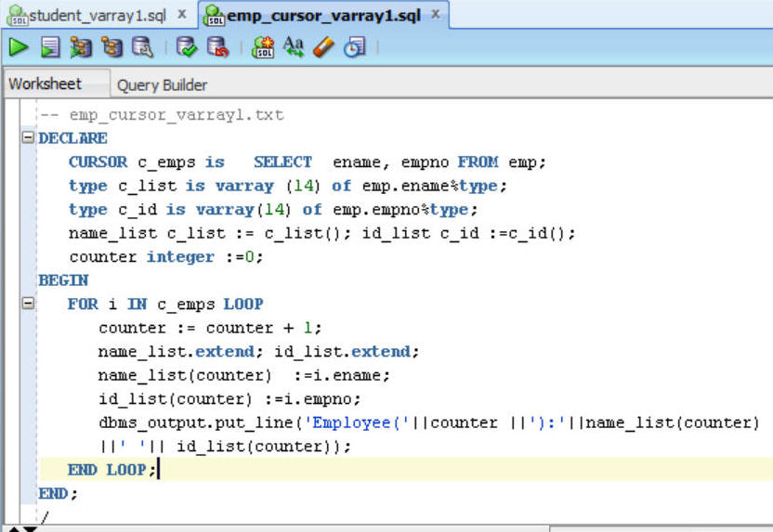Click 'counter := counter + 1;' line
Viewport: 773px width, 532px height.
coord(210,328)
